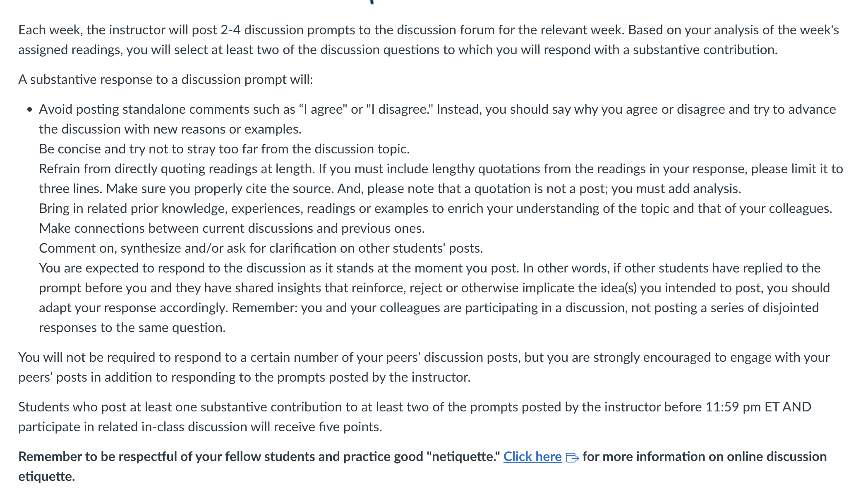Click the external link icon after "Click here"
This screenshot has height=497, width=868.
coord(572,458)
